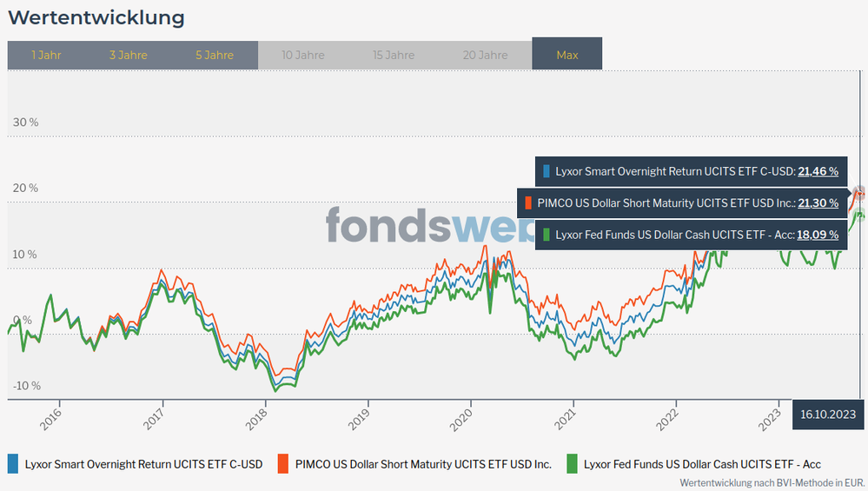The image size is (868, 491).
Task: Click the 2017 x-axis label
Action: click(153, 420)
